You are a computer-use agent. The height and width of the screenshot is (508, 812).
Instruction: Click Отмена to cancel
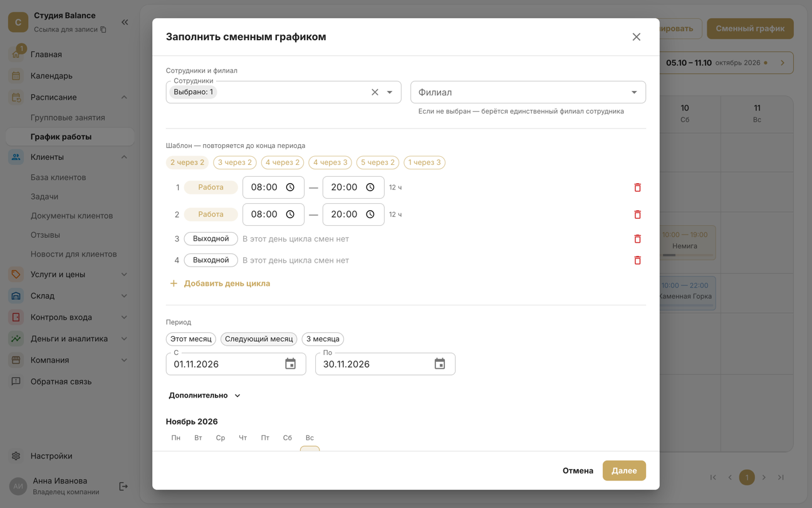click(578, 470)
